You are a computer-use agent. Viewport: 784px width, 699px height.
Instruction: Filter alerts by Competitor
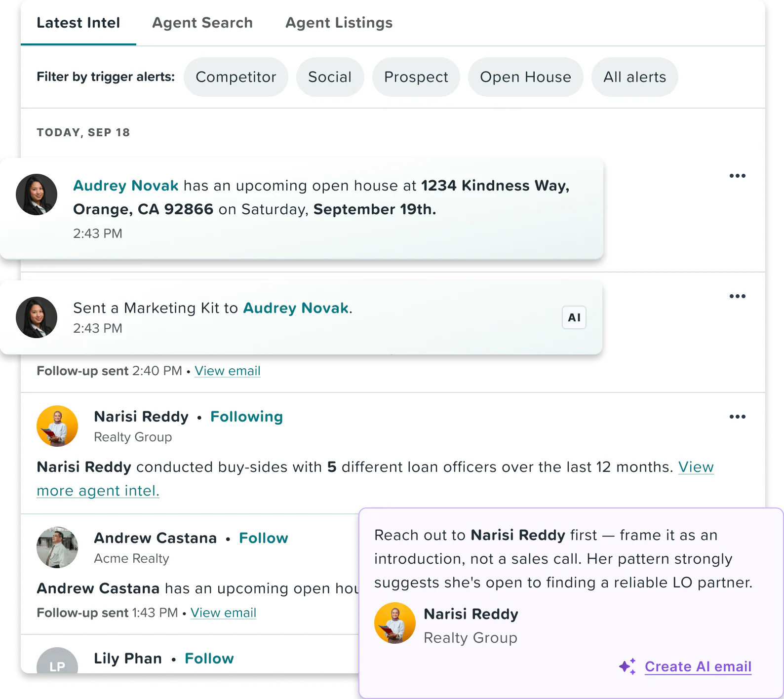236,77
